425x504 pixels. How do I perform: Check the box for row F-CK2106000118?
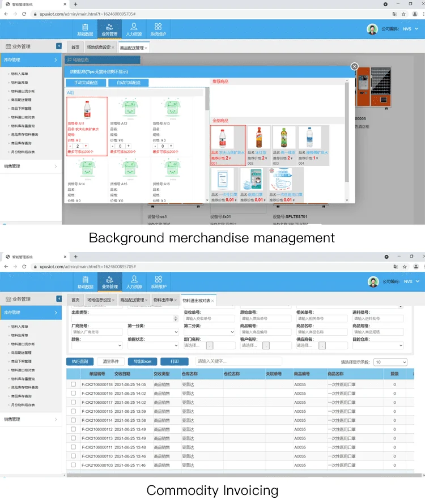[x=73, y=385]
